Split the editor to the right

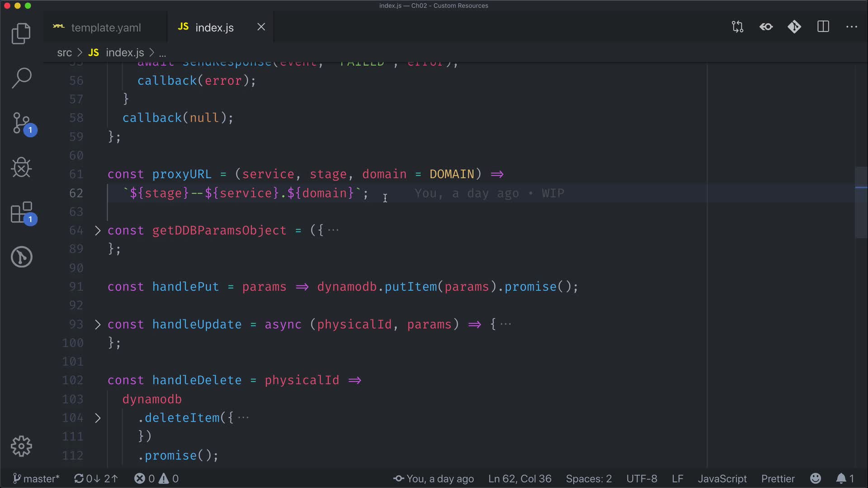click(823, 27)
